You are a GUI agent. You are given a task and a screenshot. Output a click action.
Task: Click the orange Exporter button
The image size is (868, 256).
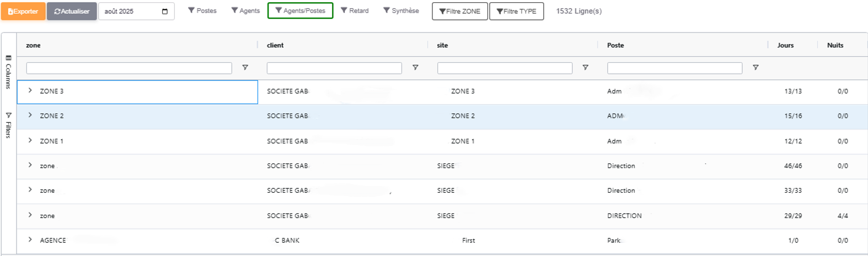coord(23,11)
